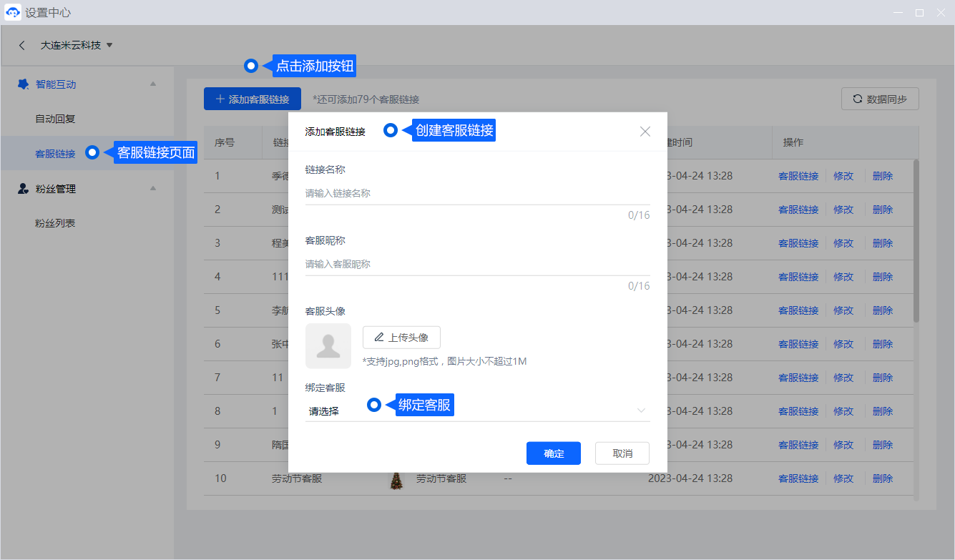Viewport: 955px width, 560px height.
Task: Open the 大连米云科技 company dropdown
Action: [77, 45]
